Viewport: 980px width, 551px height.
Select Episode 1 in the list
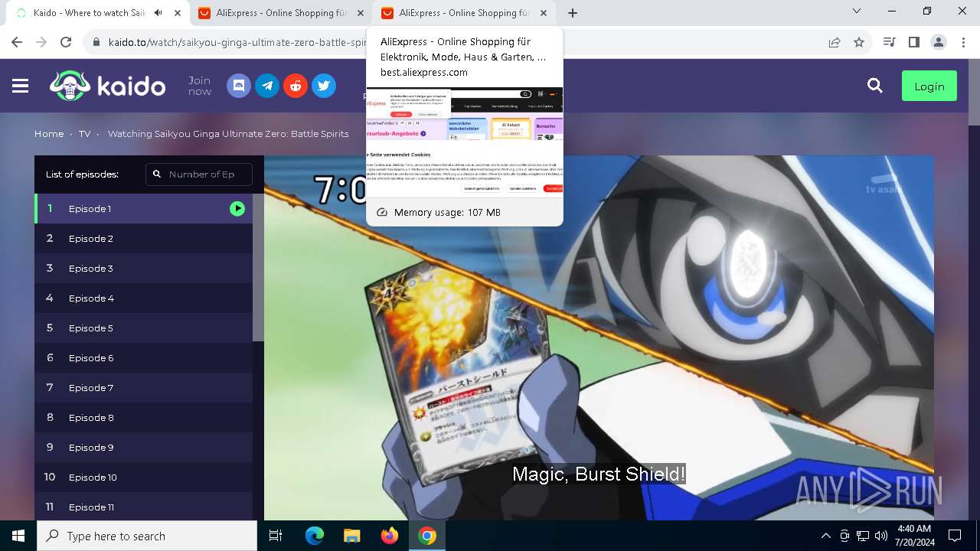click(143, 208)
